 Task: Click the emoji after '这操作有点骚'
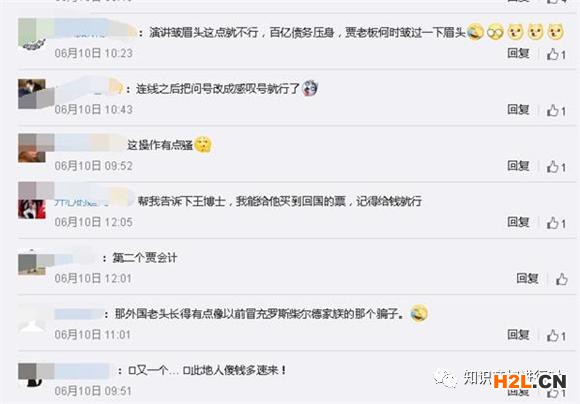click(203, 144)
